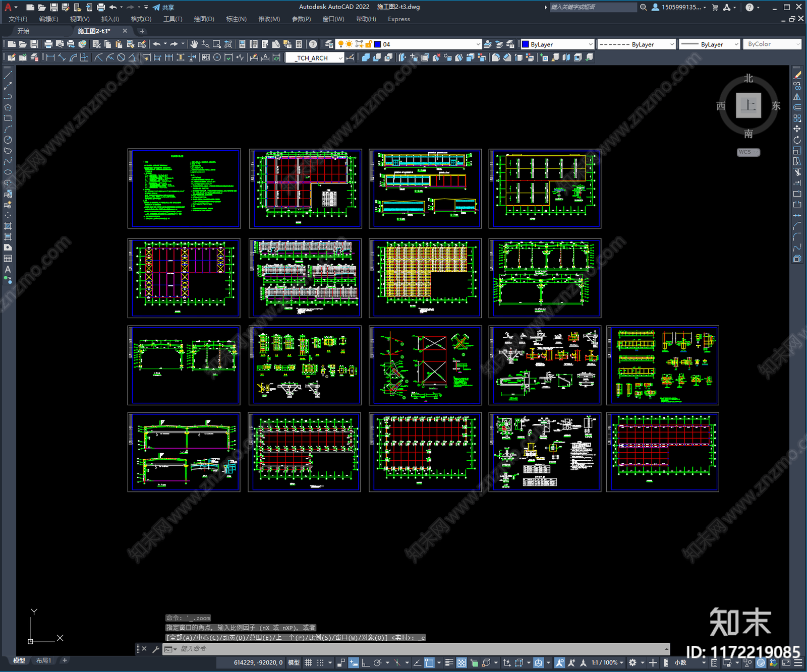
Task: Select the Move tool in modify toolbar
Action: (797, 129)
